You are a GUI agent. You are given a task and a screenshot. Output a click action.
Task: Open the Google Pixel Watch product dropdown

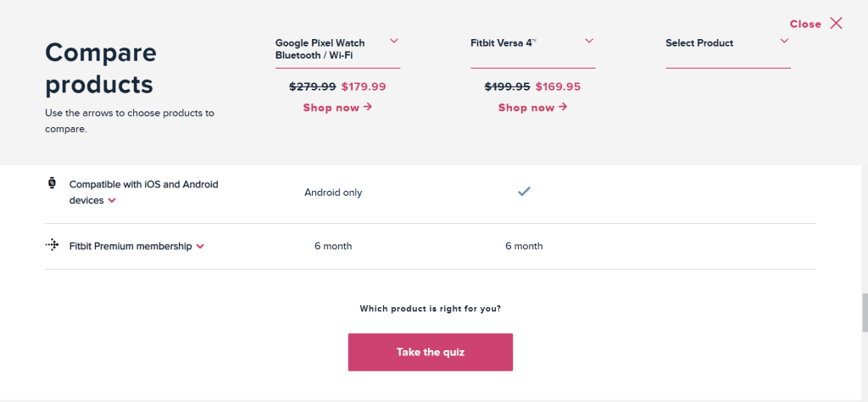pos(394,41)
